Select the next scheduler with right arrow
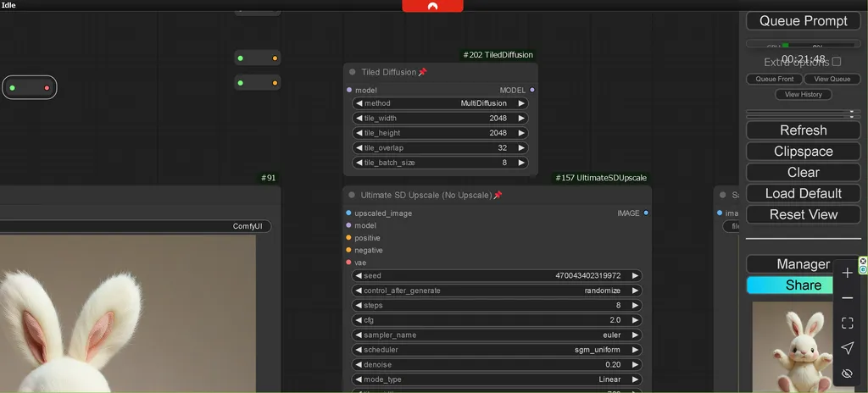This screenshot has width=868, height=393. (x=635, y=350)
